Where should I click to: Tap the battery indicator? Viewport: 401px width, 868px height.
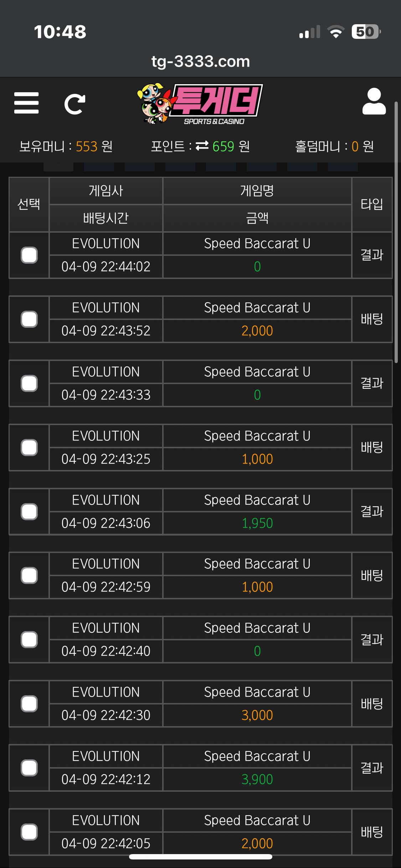click(366, 32)
